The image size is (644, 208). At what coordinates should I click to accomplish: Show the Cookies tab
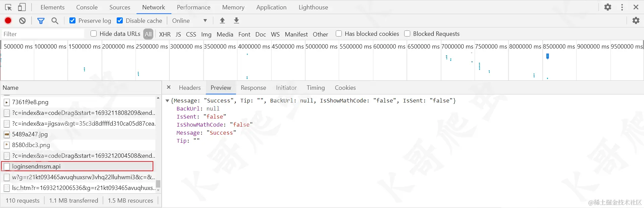click(x=345, y=88)
